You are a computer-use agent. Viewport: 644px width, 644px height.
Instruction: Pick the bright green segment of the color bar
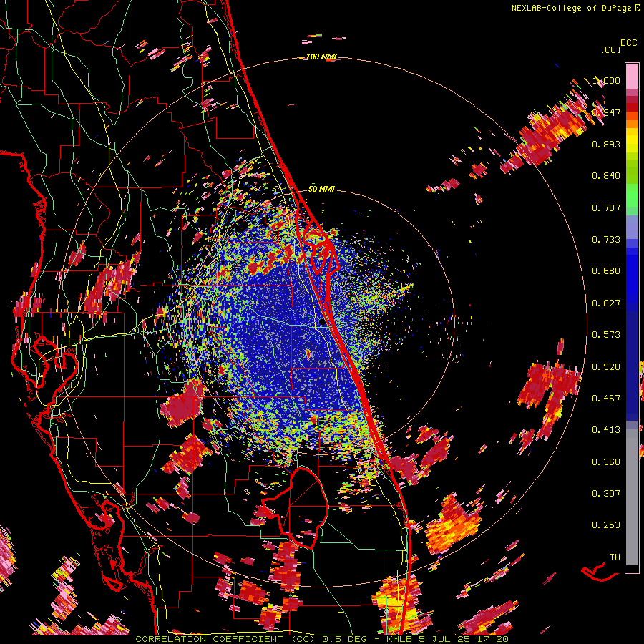(x=632, y=195)
